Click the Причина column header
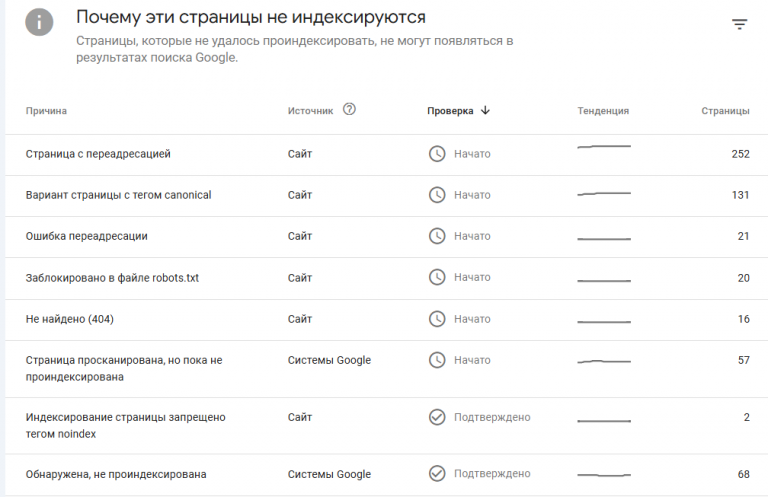 [x=46, y=111]
